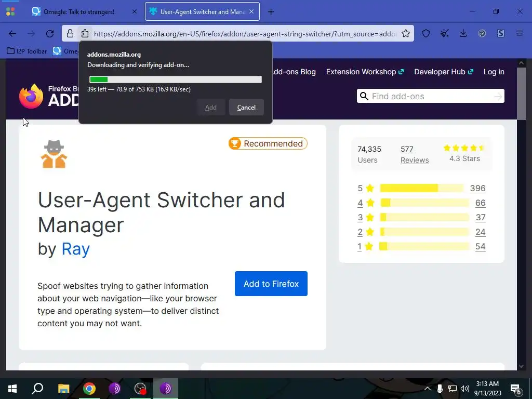Open the Downloads arrow icon

coord(463,33)
